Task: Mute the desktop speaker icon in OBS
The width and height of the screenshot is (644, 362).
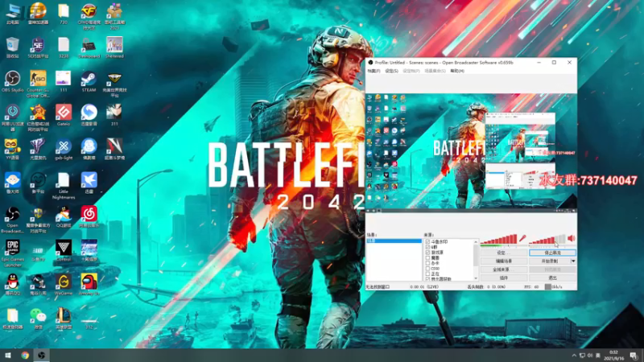Action: [572, 238]
